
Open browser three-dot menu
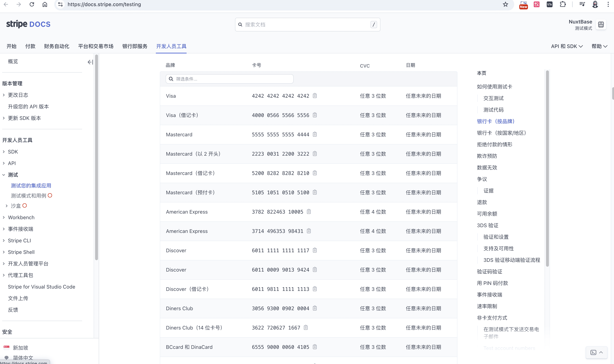(x=608, y=4)
